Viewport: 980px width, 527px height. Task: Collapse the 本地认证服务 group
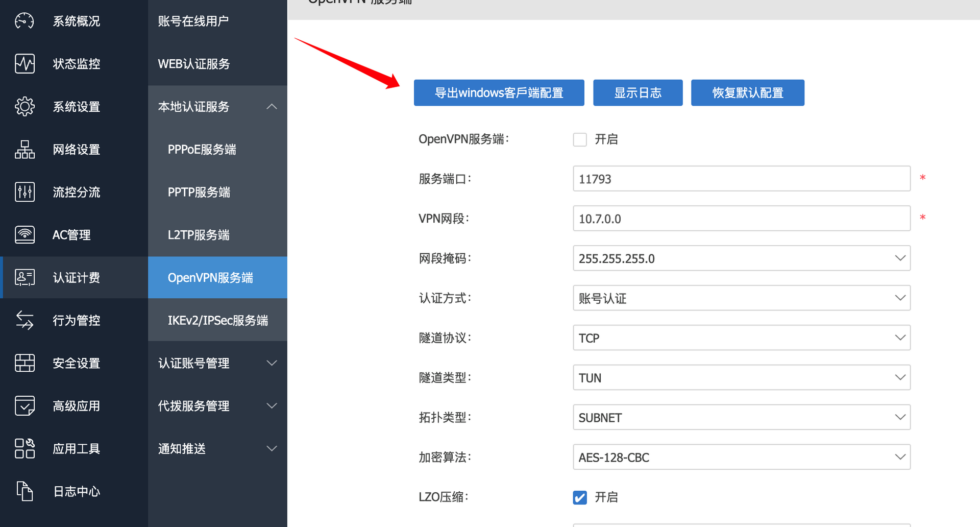tap(217, 107)
